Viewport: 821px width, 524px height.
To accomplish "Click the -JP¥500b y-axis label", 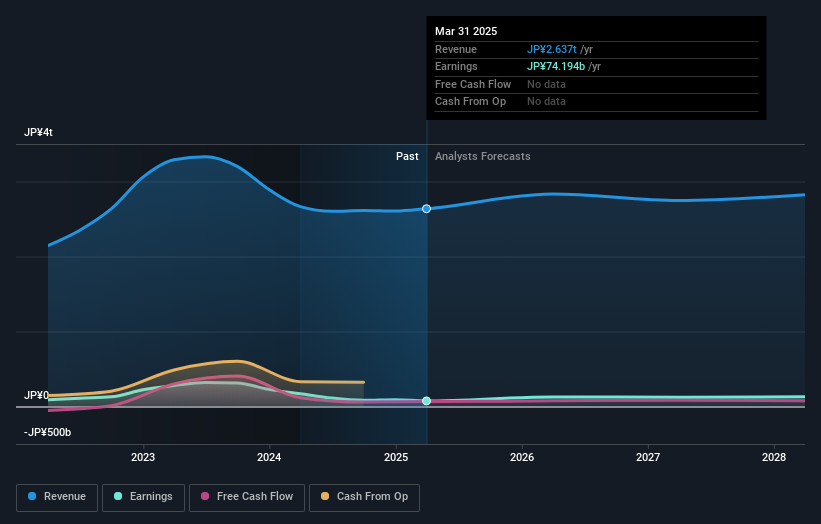I will (47, 432).
